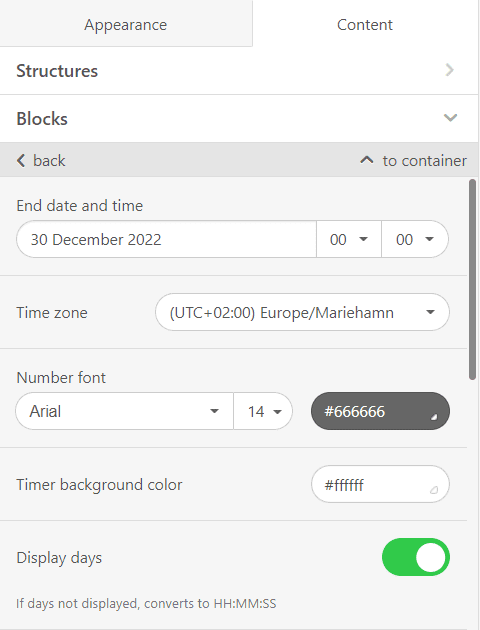
Task: Click the Blocks down-chevron icon
Action: click(450, 118)
